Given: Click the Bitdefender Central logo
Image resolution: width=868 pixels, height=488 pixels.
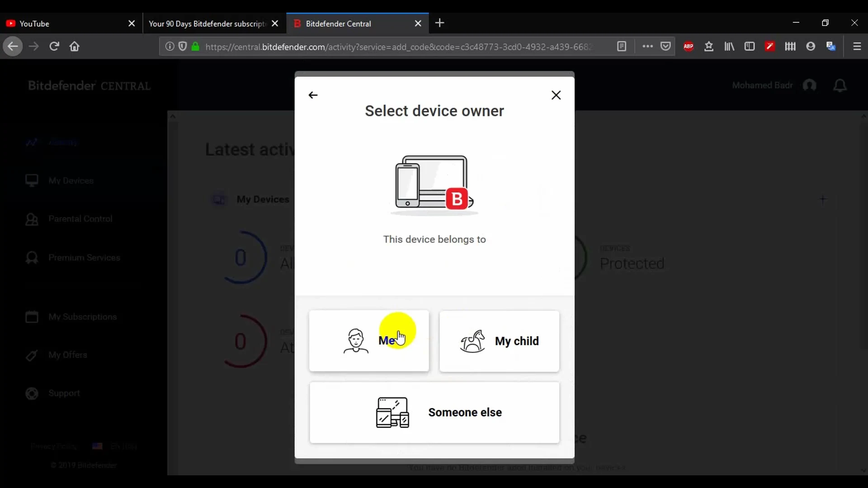Looking at the screenshot, I should pos(89,86).
